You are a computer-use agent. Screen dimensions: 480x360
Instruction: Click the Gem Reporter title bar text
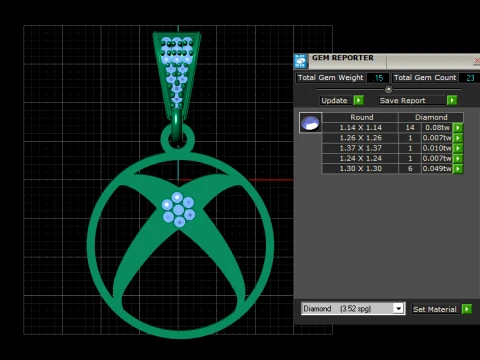click(343, 58)
